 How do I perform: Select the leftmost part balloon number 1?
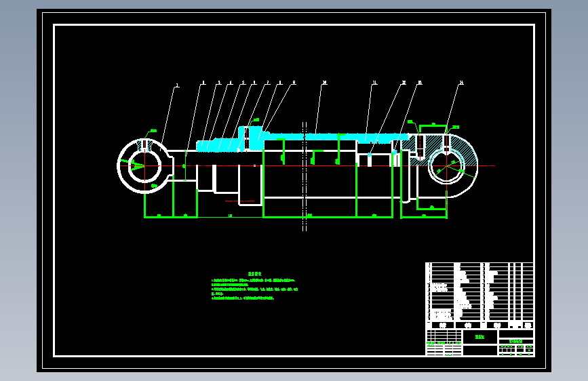coord(178,86)
